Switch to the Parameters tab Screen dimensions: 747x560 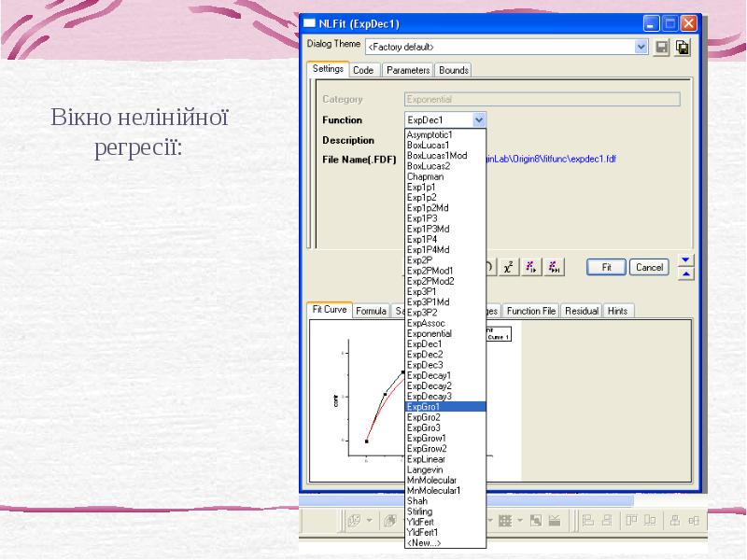pos(408,70)
